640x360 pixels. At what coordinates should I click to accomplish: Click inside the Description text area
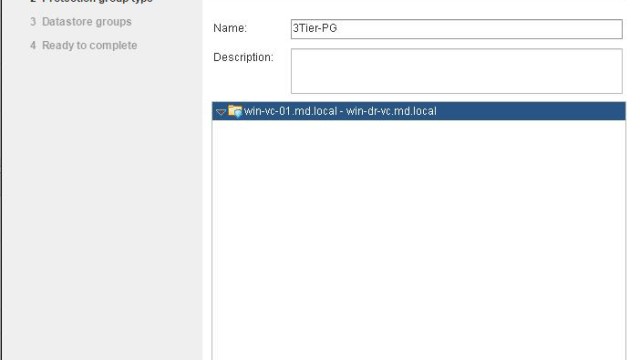tap(456, 71)
